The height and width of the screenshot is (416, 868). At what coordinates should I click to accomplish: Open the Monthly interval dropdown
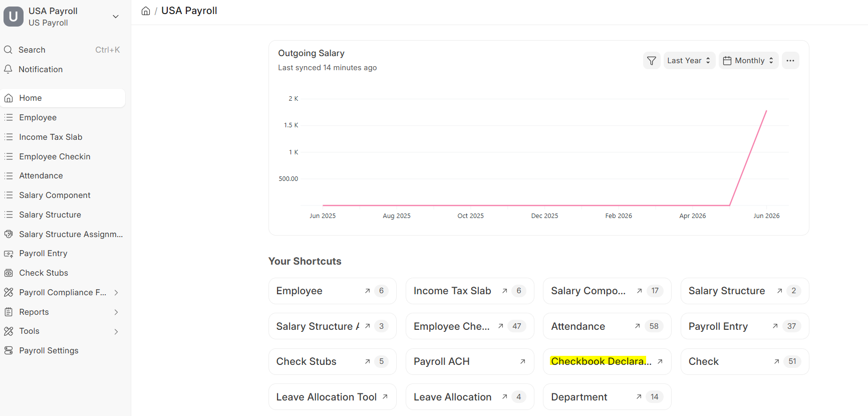(x=749, y=61)
